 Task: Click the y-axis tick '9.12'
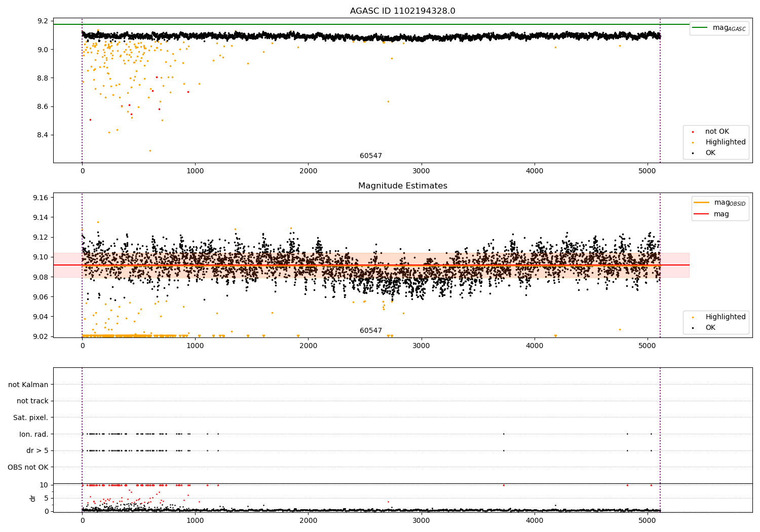tap(41, 237)
